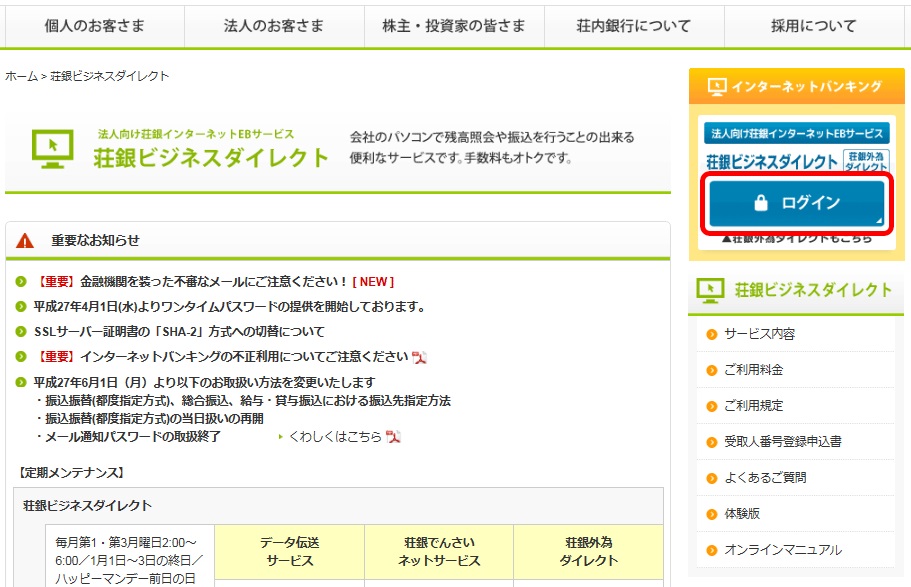The image size is (911, 587).
Task: Click the 毎月第1・第3月曜日 schedule cell
Action: (130, 557)
